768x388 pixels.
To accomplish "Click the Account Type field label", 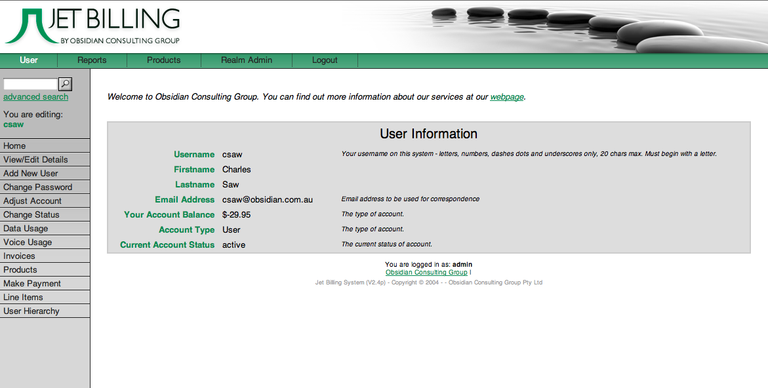I will (187, 230).
